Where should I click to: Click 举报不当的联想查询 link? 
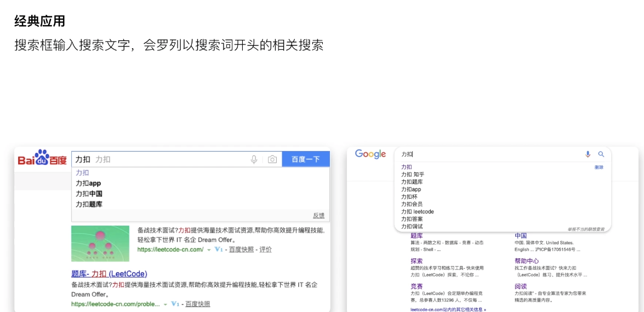point(585,228)
